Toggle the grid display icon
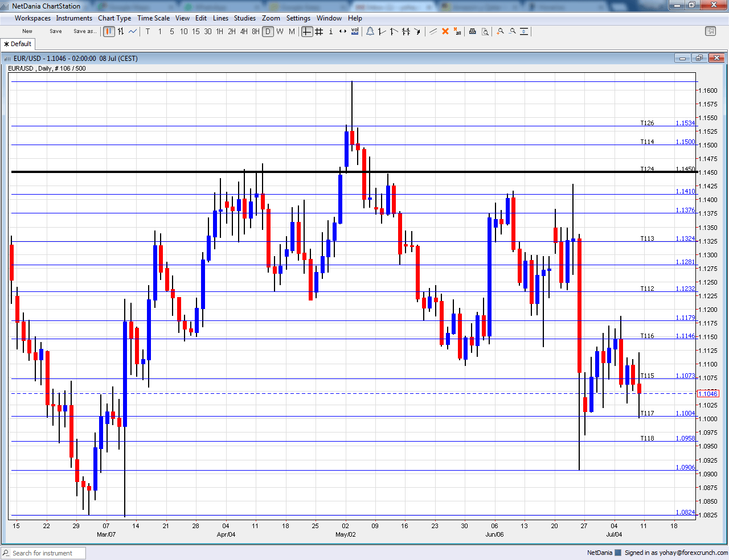729x560 pixels. point(319,31)
